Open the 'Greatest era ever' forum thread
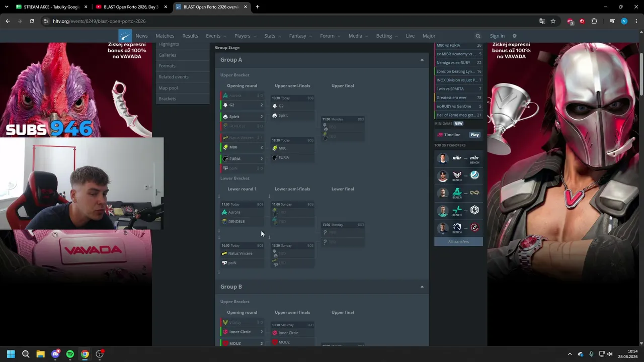The image size is (644, 362). 459,98
